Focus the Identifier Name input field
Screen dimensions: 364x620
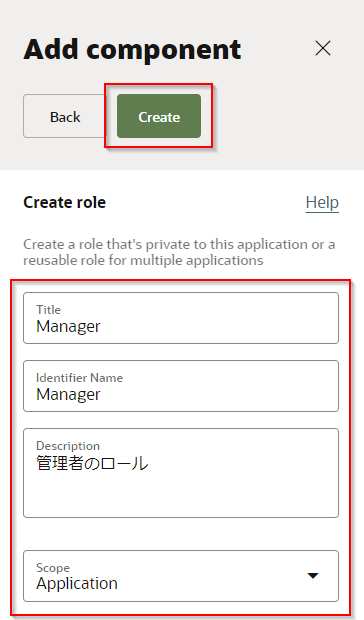[x=181, y=386]
